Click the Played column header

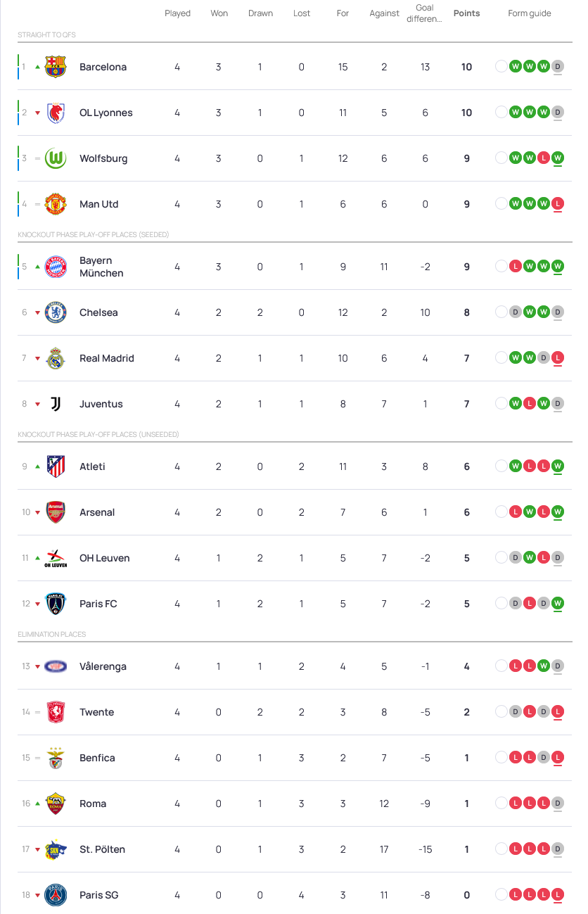coord(177,13)
